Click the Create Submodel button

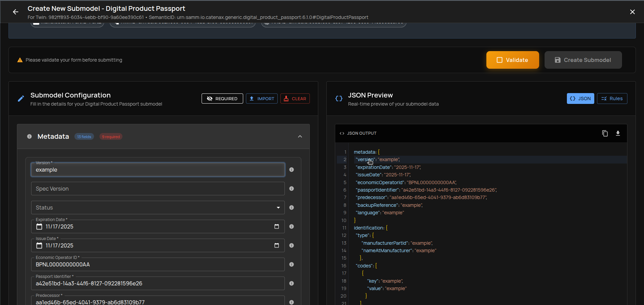coord(583,60)
